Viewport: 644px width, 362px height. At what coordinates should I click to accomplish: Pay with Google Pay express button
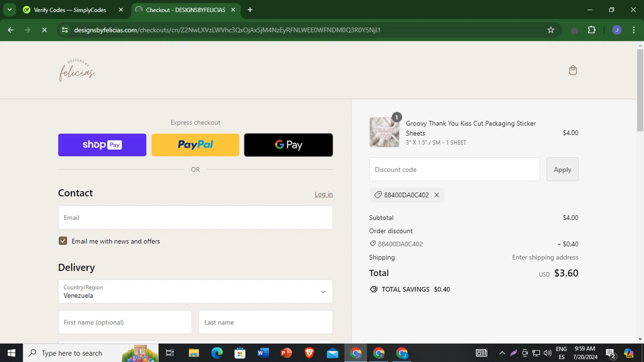coord(289,145)
